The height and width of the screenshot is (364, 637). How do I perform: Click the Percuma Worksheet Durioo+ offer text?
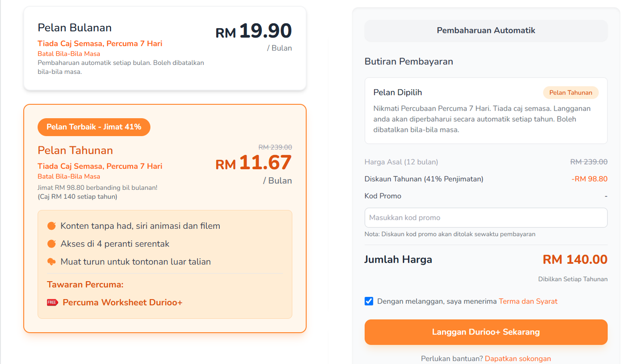(x=122, y=302)
